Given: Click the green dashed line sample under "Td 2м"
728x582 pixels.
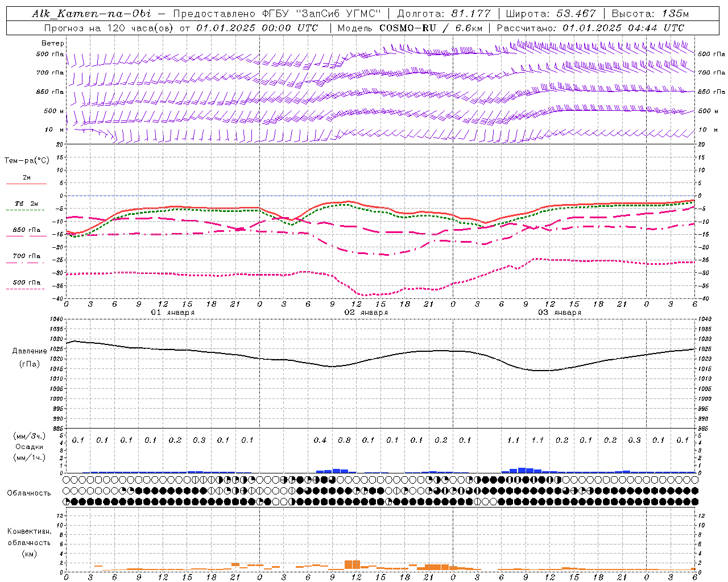Looking at the screenshot, I should pos(26,210).
